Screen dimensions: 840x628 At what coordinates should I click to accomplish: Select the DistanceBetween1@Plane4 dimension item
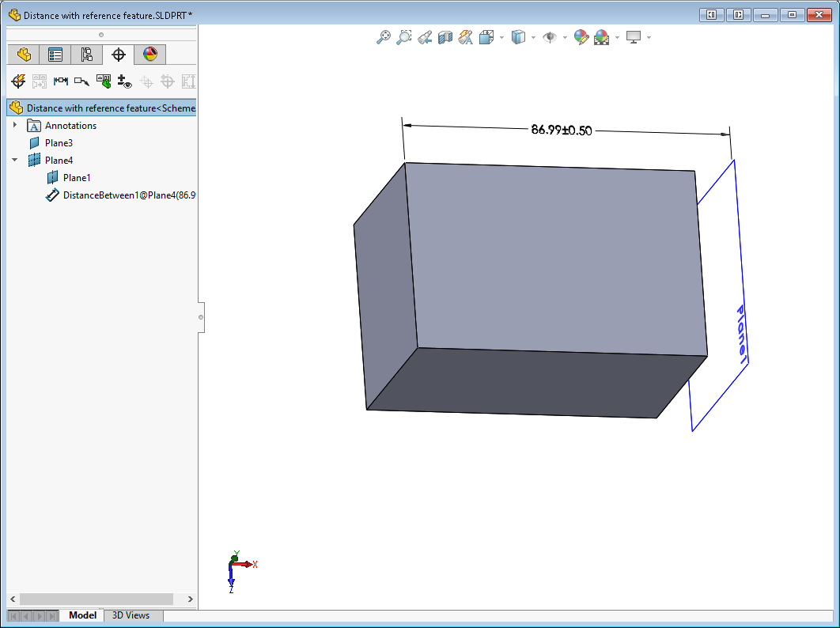coord(119,195)
